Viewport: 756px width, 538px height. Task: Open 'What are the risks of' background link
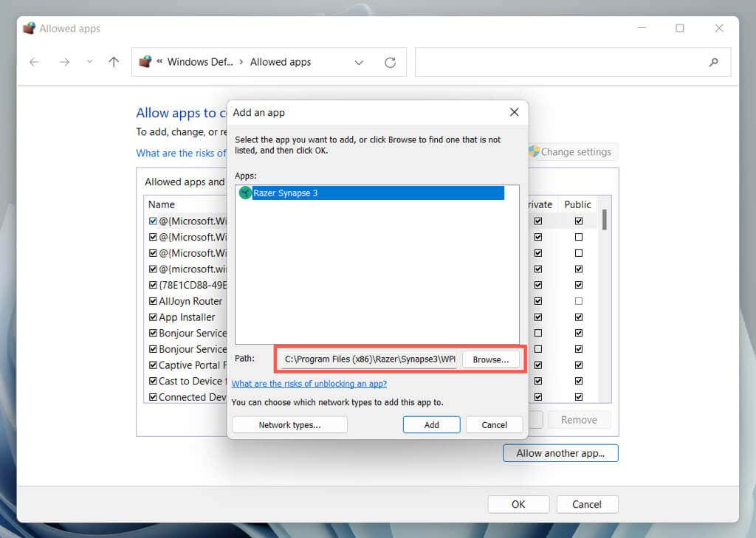tap(182, 154)
